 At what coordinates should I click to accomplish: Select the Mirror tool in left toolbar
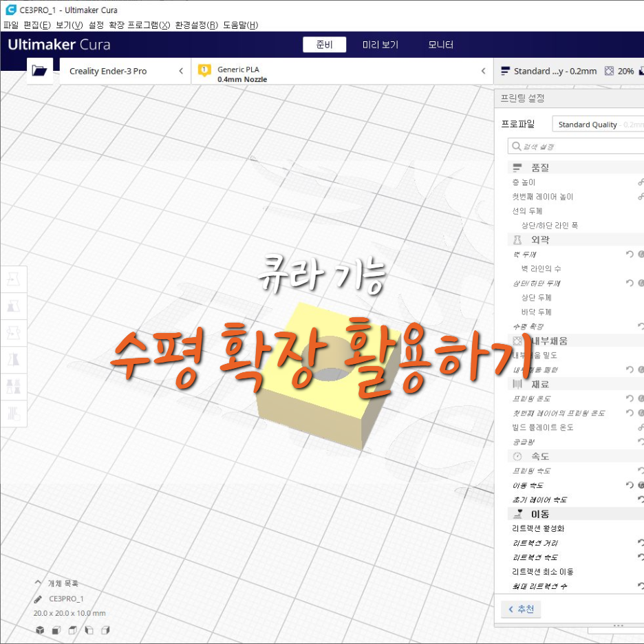pyautogui.click(x=14, y=359)
